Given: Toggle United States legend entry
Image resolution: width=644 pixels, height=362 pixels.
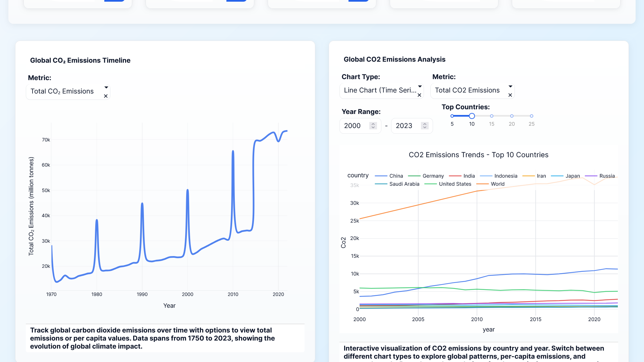Looking at the screenshot, I should [454, 184].
